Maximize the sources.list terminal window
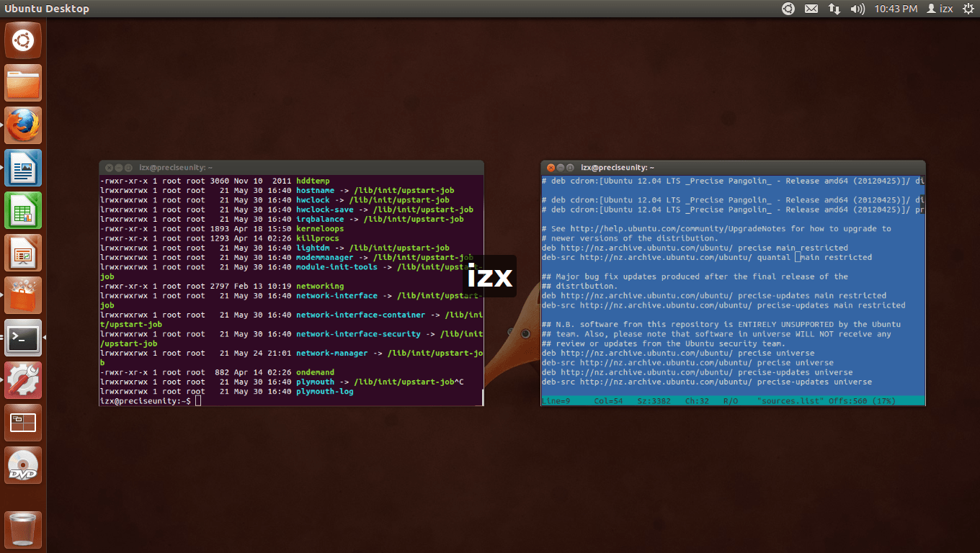This screenshot has height=553, width=980. (570, 167)
